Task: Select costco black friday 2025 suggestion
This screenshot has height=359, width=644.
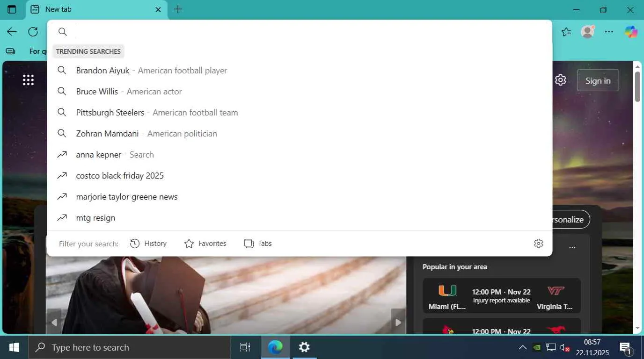Action: point(300,176)
